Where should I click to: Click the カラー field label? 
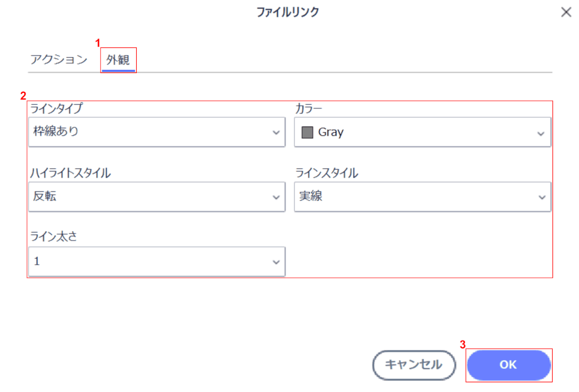(308, 109)
